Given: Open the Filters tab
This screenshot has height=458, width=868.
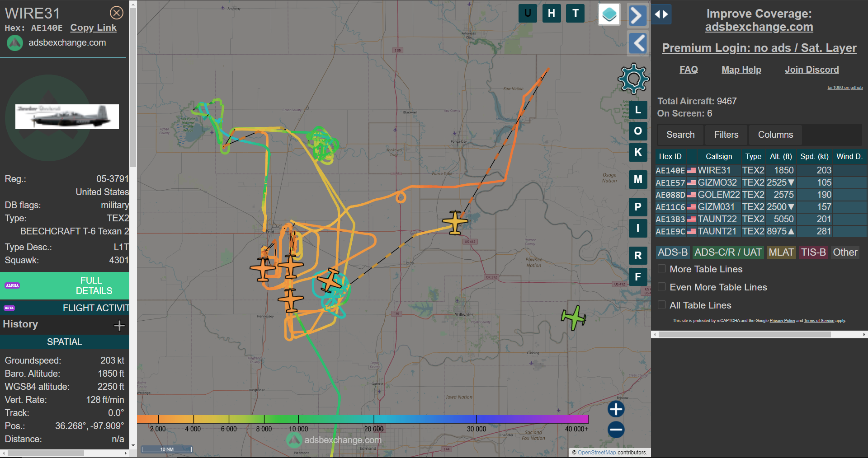Looking at the screenshot, I should coord(726,135).
